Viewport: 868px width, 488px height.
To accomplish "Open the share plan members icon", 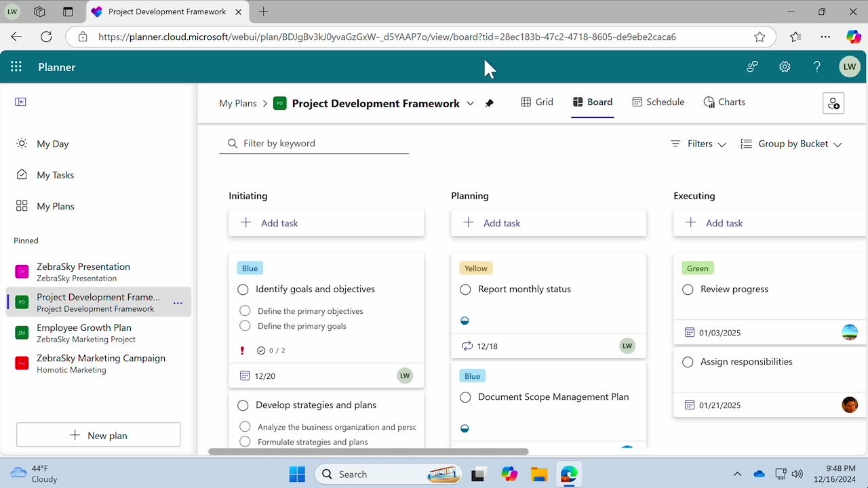I will (833, 103).
